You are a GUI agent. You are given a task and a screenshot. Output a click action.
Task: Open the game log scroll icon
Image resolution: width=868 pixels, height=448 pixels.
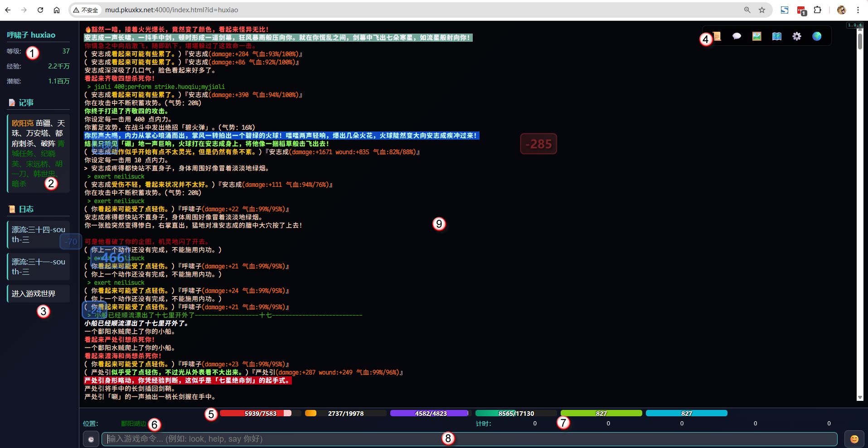717,36
